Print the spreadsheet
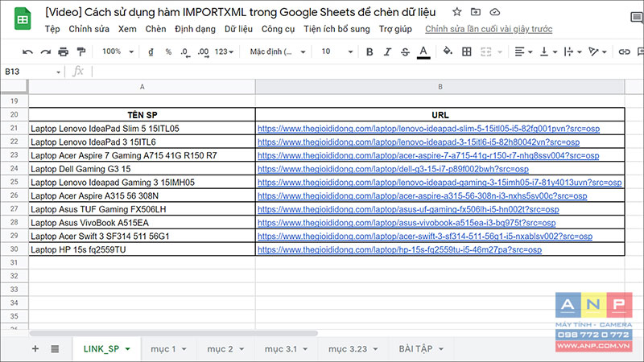The height and width of the screenshot is (362, 644). 64,51
